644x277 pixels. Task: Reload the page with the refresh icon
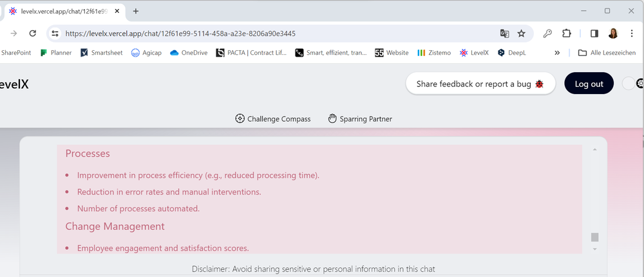click(33, 33)
